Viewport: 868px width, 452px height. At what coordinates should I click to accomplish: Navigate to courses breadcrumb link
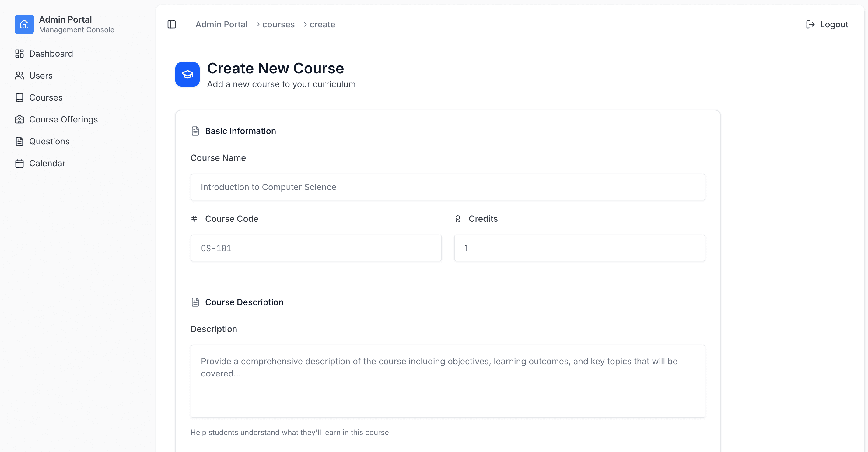point(278,24)
